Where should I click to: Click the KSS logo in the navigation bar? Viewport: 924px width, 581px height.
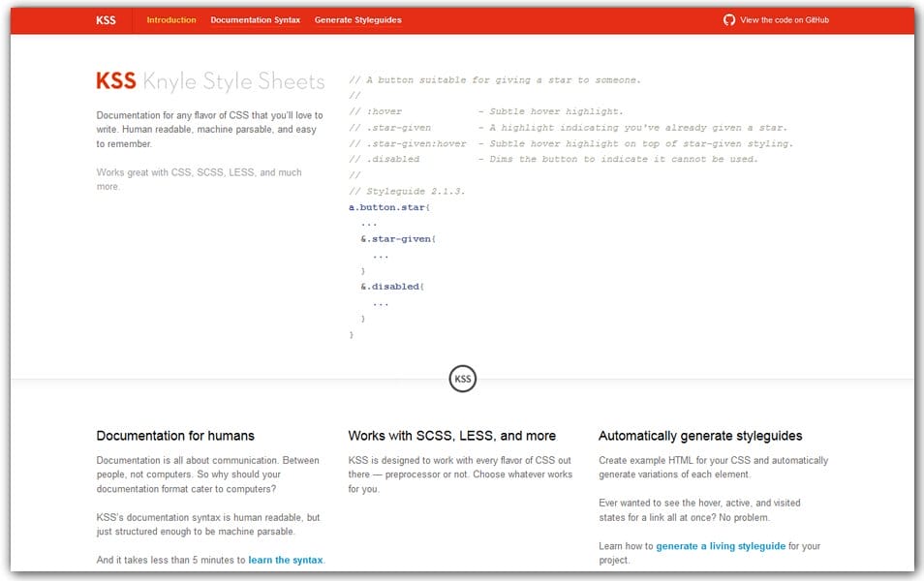105,19
